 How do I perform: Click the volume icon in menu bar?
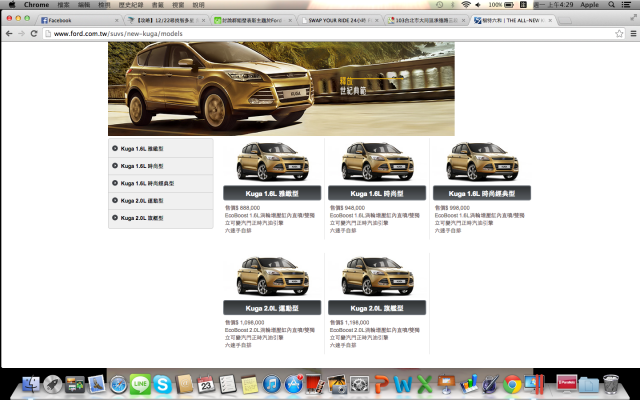pos(478,4)
